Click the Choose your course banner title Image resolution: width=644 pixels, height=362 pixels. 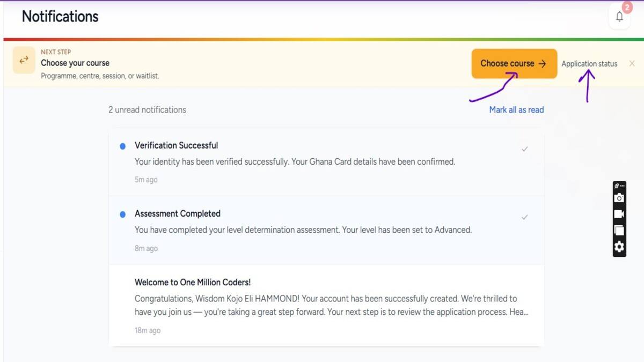[x=75, y=63]
